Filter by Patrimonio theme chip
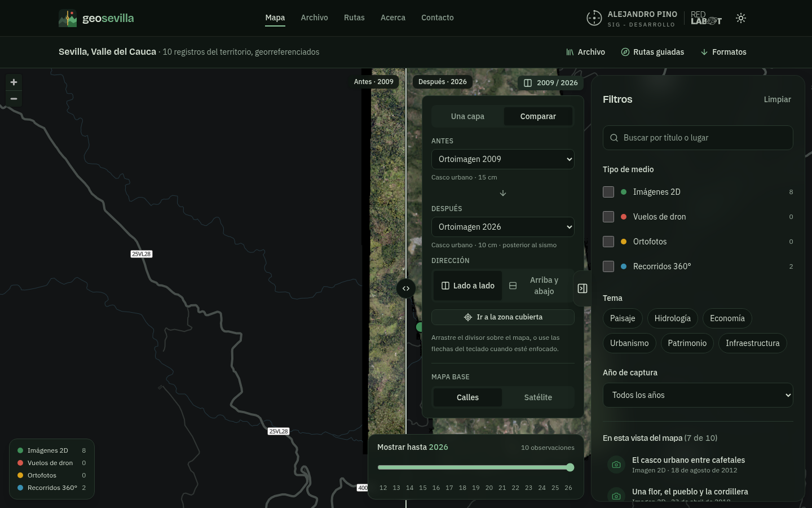The width and height of the screenshot is (812, 508). tap(687, 343)
